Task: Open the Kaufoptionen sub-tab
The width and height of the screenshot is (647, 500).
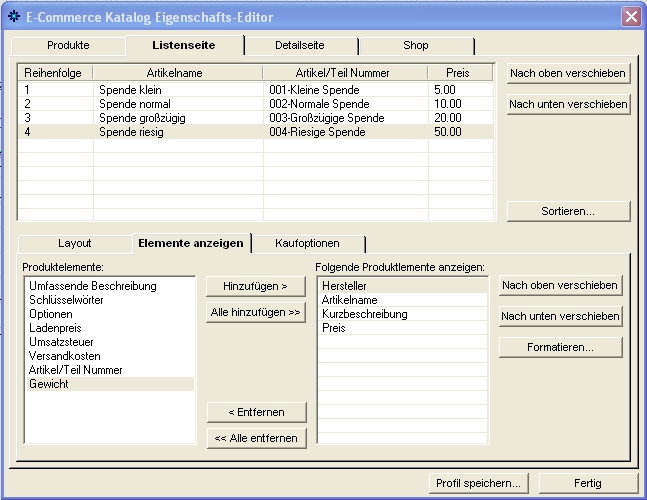Action: (x=306, y=243)
